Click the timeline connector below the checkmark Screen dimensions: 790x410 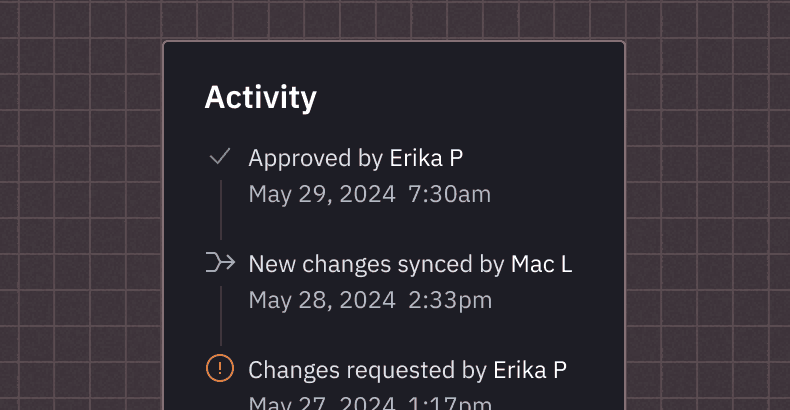[220, 210]
